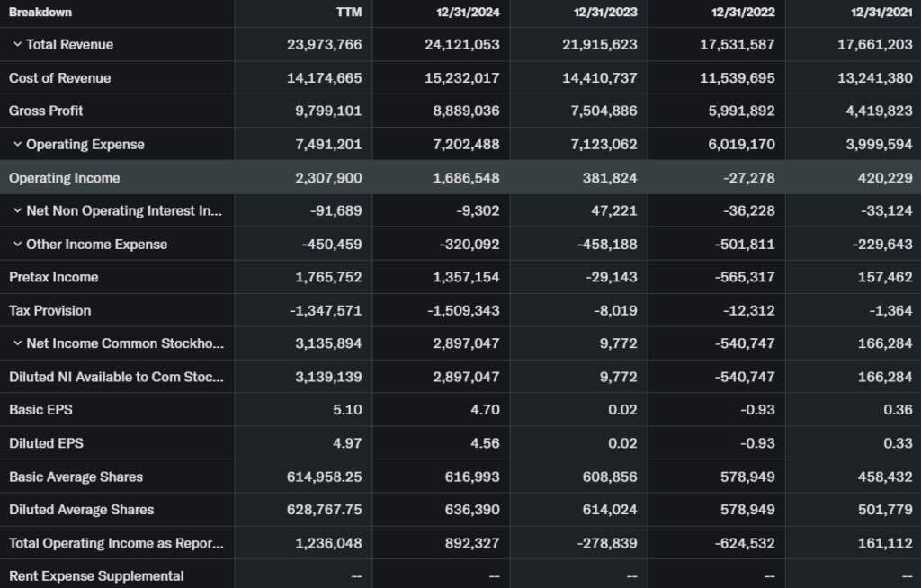Expand the Other Income Expense chevron
The height and width of the screenshot is (588, 921).
pyautogui.click(x=17, y=245)
